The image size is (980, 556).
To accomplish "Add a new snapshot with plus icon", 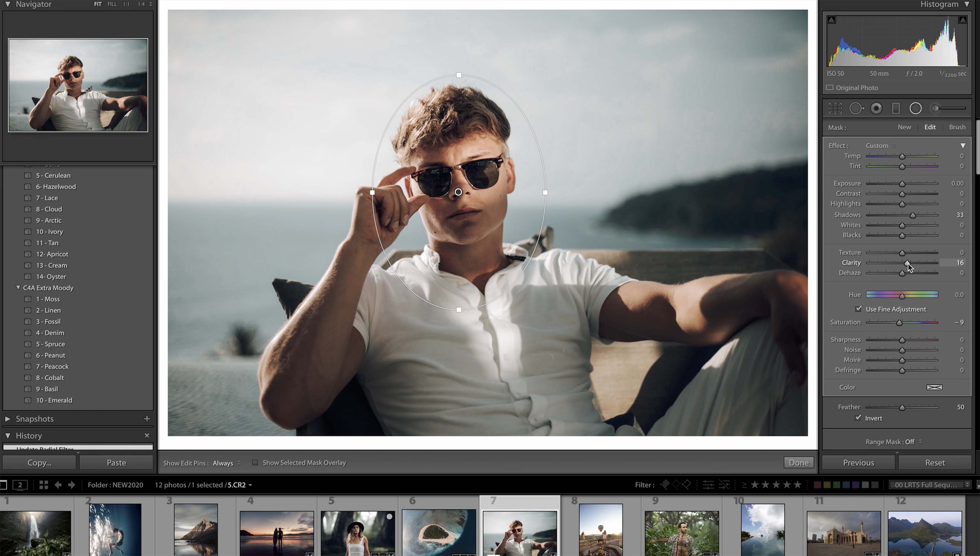I will [147, 419].
